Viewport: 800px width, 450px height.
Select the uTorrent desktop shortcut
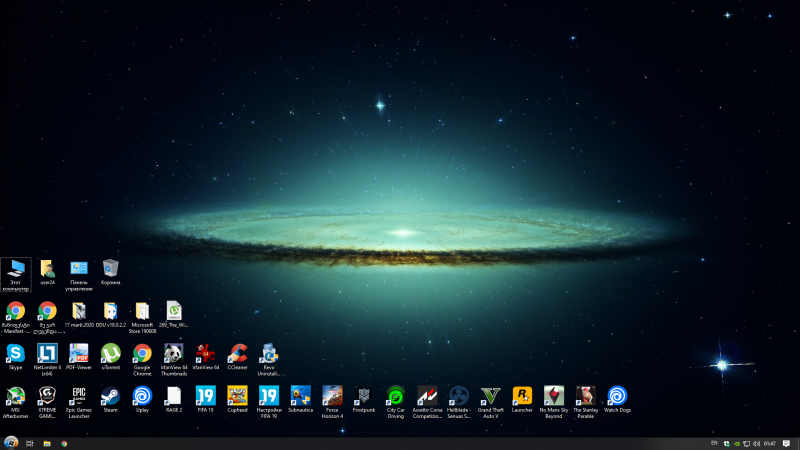111,353
